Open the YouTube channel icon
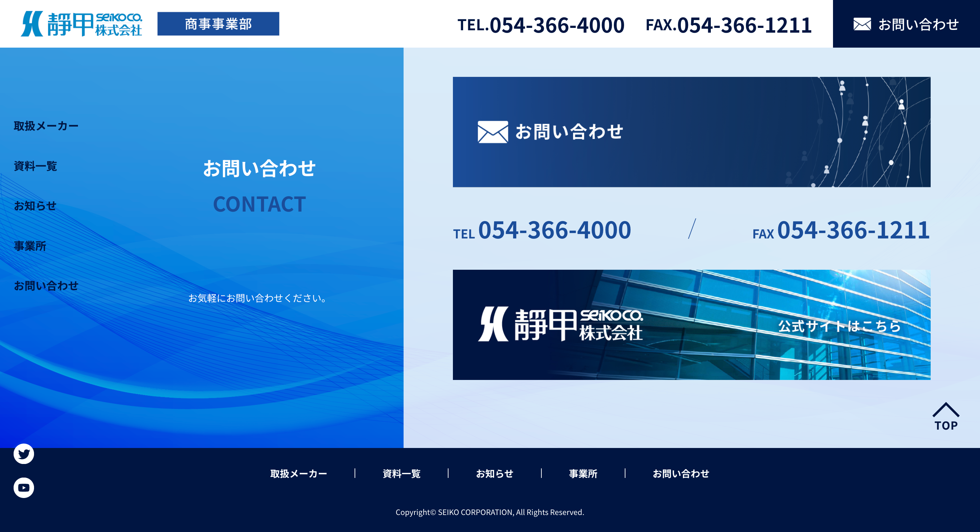Screen dimensions: 980x532 [x=23, y=487]
